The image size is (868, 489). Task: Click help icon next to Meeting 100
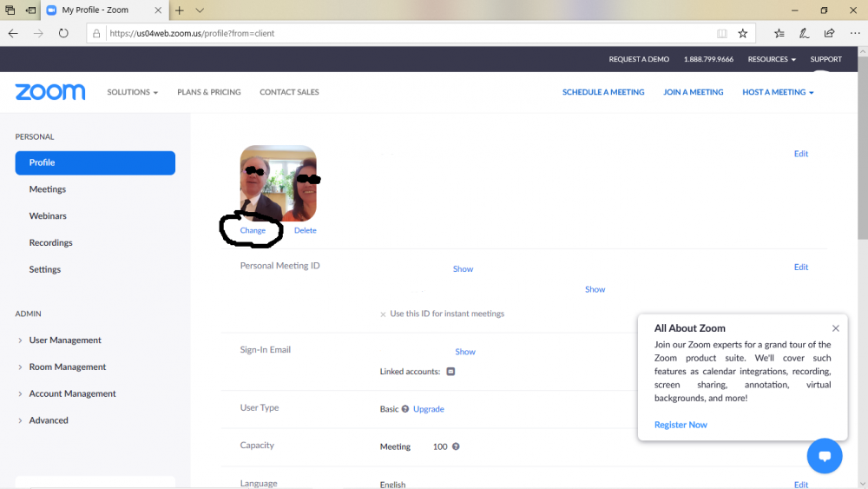click(456, 446)
